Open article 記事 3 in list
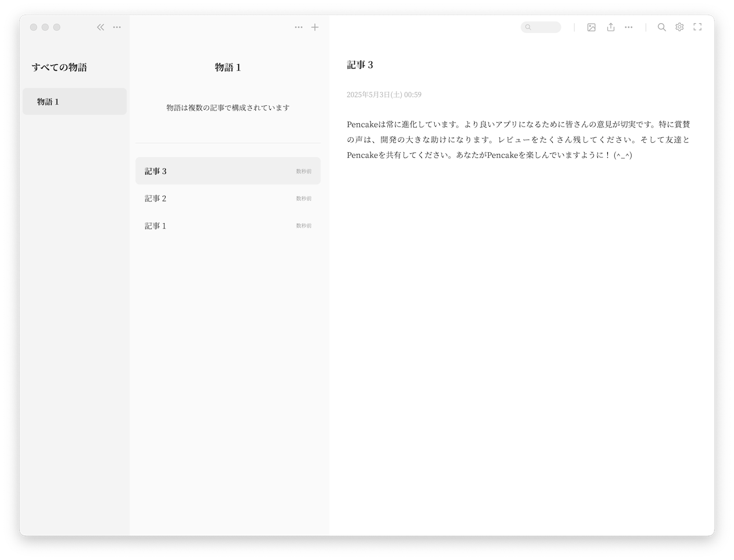 pyautogui.click(x=228, y=171)
